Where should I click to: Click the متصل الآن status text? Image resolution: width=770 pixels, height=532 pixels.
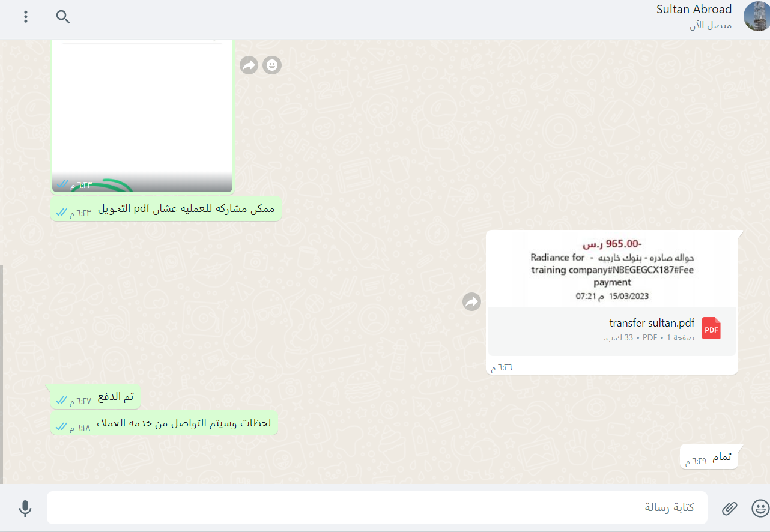711,26
